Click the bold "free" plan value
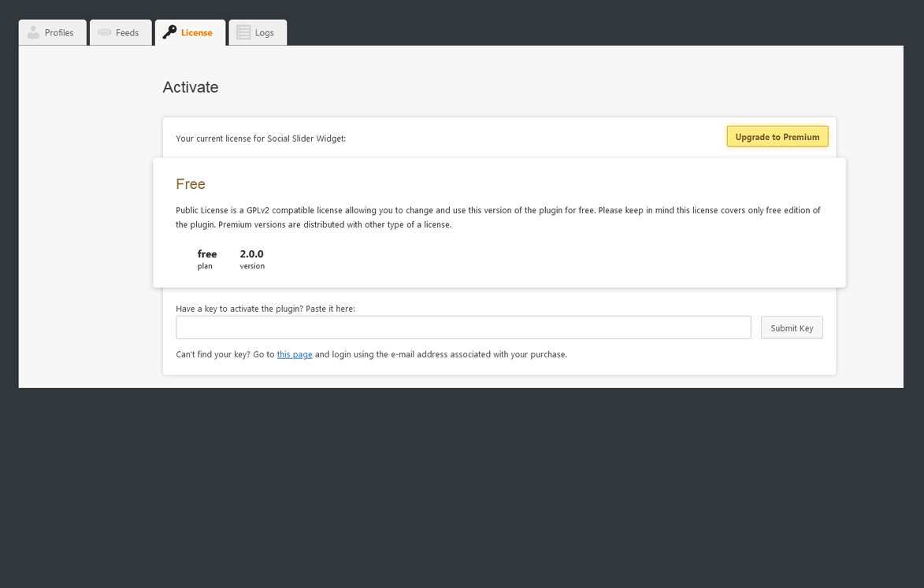This screenshot has height=588, width=924. [207, 254]
